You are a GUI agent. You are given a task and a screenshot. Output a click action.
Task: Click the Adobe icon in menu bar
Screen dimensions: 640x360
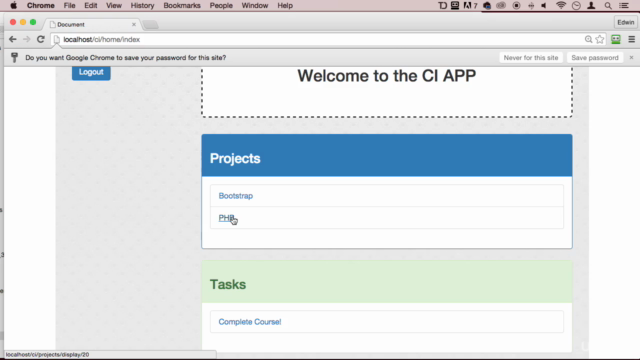tap(470, 5)
